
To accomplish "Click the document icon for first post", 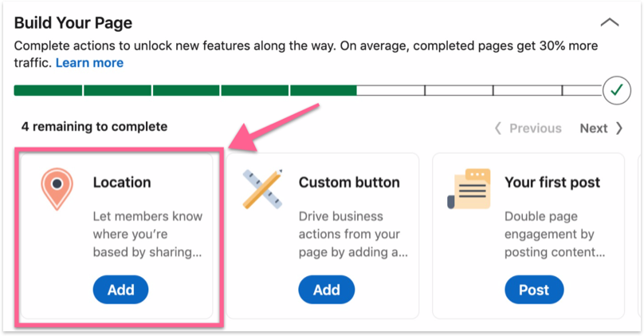I will [469, 190].
